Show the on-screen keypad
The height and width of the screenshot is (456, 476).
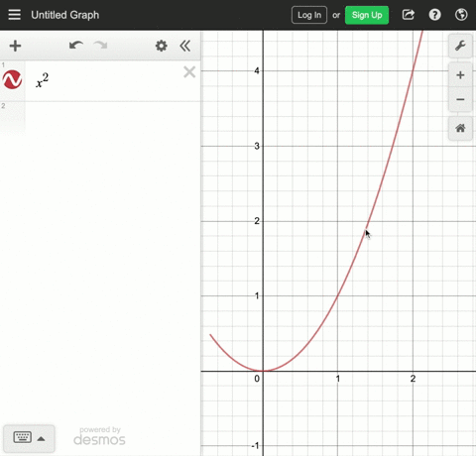point(29,438)
